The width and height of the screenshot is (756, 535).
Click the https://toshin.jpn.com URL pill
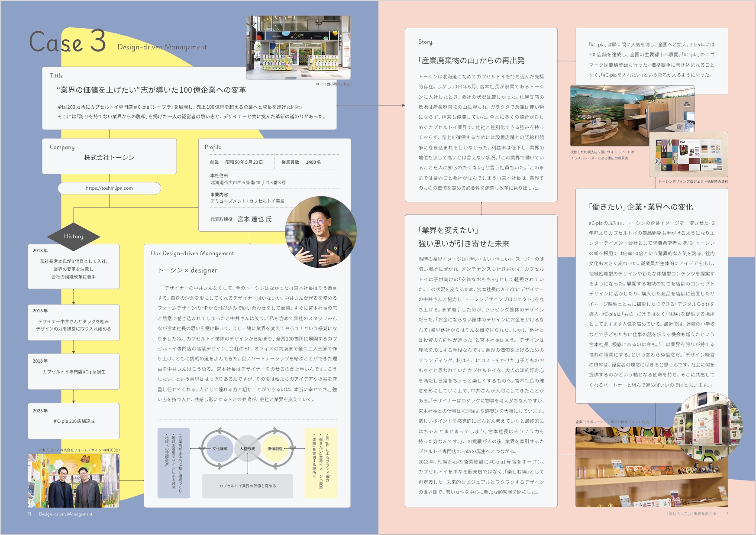[109, 188]
